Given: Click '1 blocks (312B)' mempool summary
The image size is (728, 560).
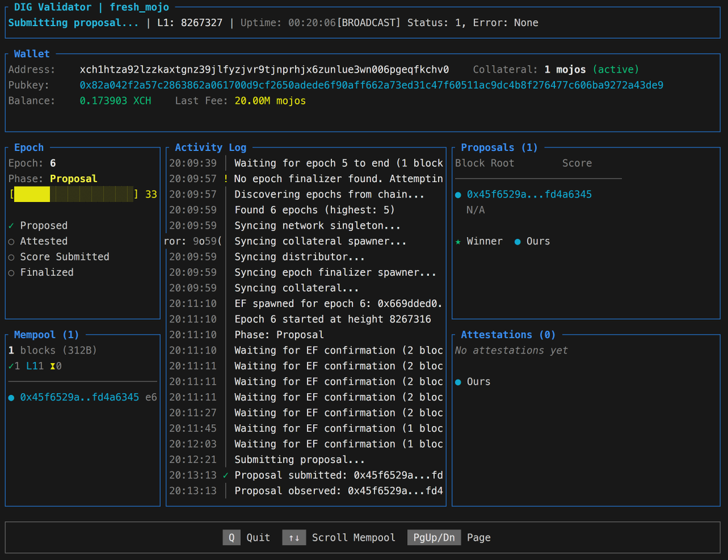Looking at the screenshot, I should 53,351.
